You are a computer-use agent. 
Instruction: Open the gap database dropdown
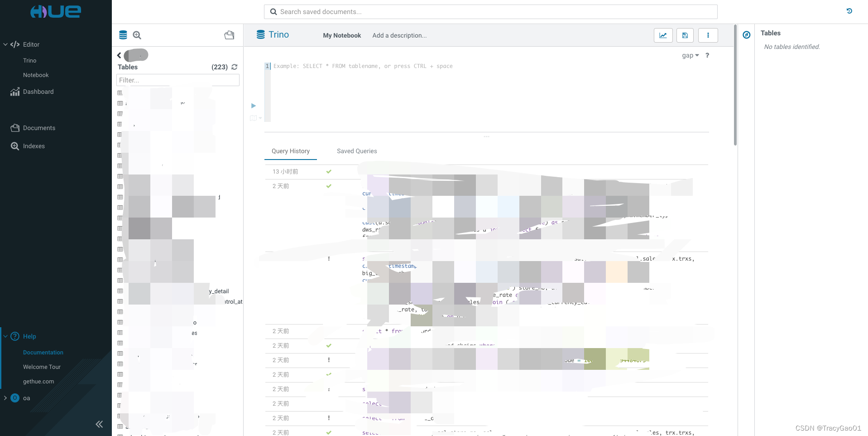691,55
